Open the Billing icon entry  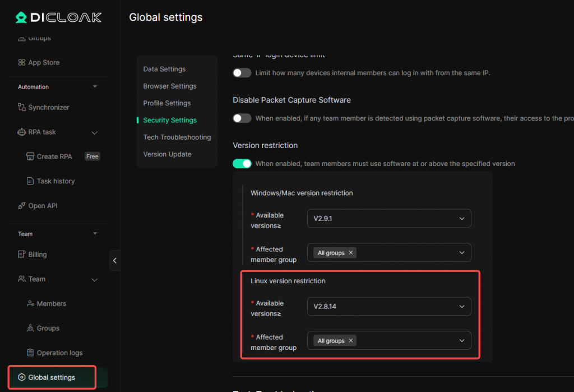tap(22, 254)
